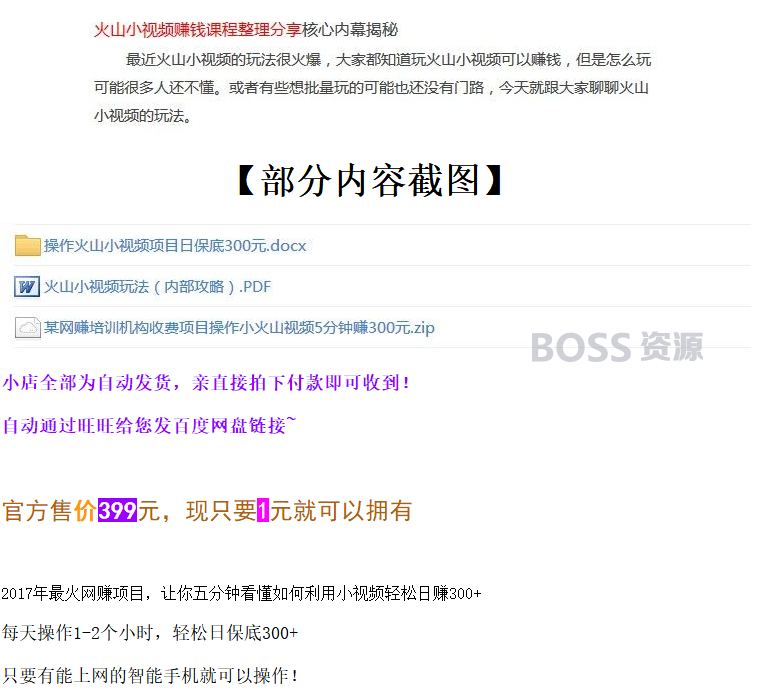Click the red title 火山小视频赚钱课程整理分享
Screen dimensions: 758x692
coord(198,30)
